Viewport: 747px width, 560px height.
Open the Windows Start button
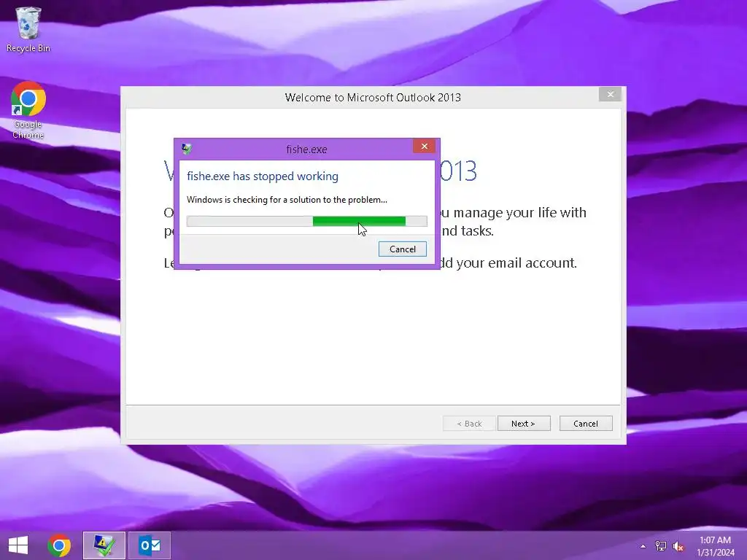coord(18,545)
